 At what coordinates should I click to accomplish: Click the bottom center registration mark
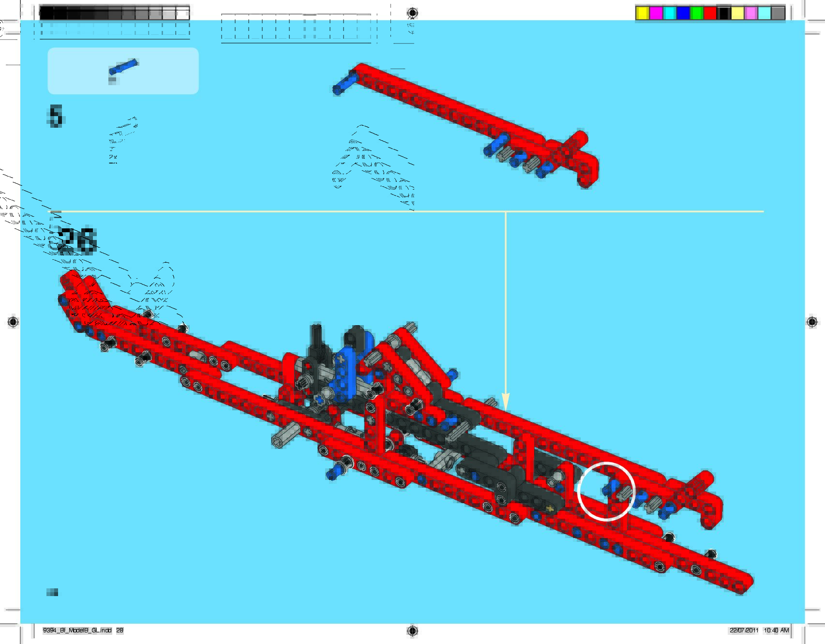(412, 630)
